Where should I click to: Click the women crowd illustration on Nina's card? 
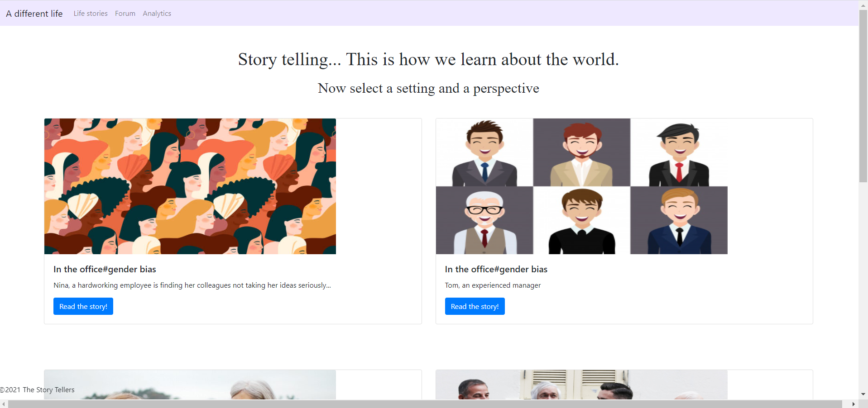pos(190,186)
